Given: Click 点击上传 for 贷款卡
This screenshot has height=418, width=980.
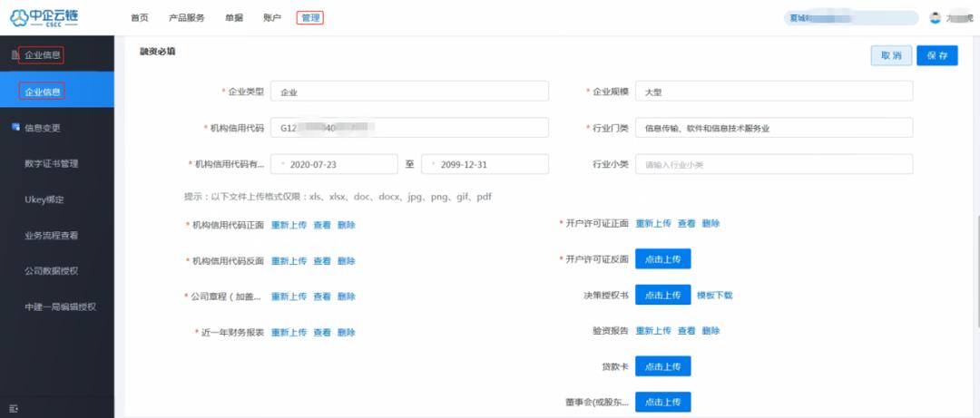Looking at the screenshot, I should (x=663, y=366).
